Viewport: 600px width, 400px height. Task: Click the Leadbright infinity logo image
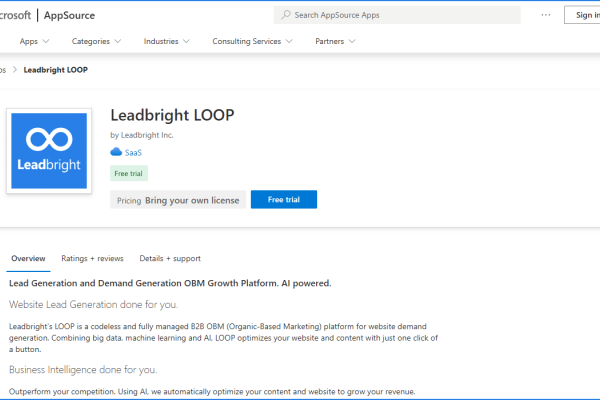click(49, 151)
